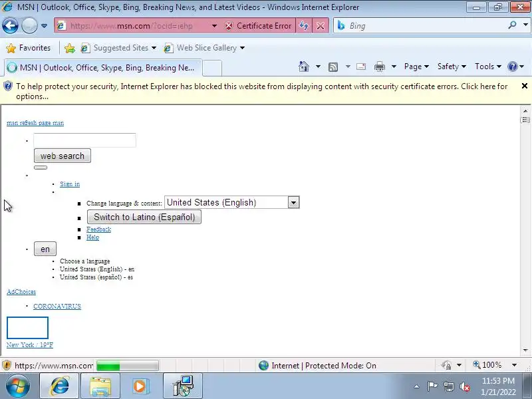Open Windows Media Player from taskbar

[140, 386]
